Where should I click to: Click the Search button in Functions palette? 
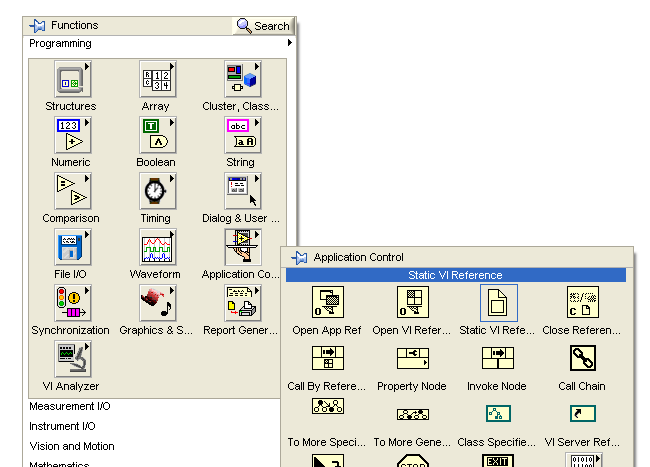click(263, 26)
